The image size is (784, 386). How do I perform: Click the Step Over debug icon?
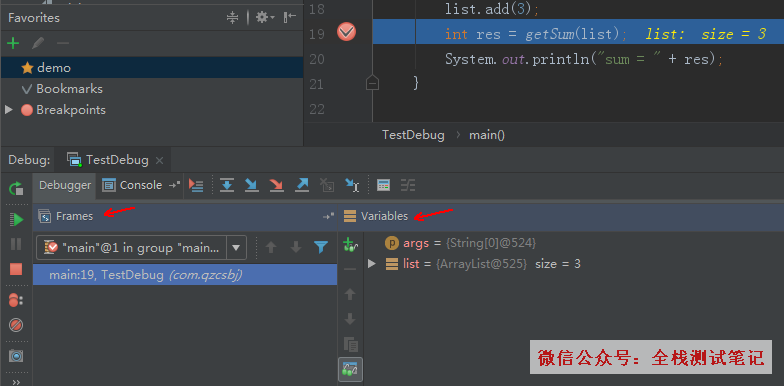(x=227, y=185)
